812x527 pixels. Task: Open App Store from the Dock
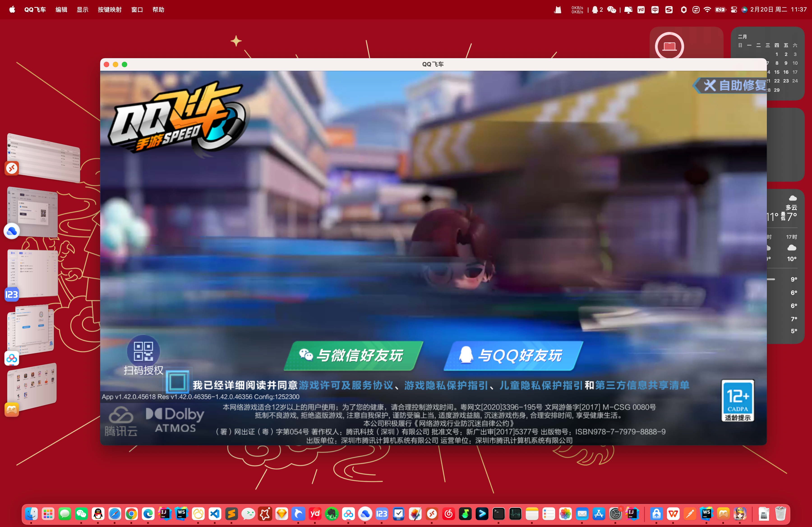599,514
